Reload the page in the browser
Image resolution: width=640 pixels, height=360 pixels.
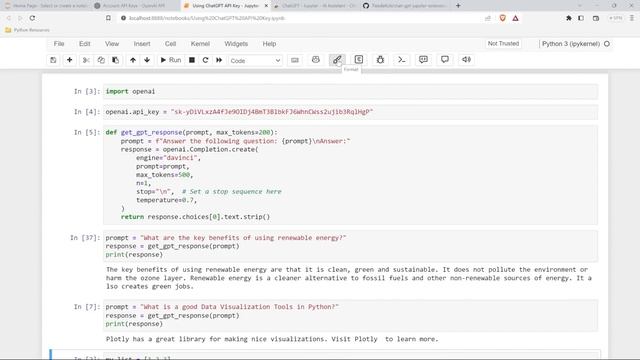(x=32, y=18)
